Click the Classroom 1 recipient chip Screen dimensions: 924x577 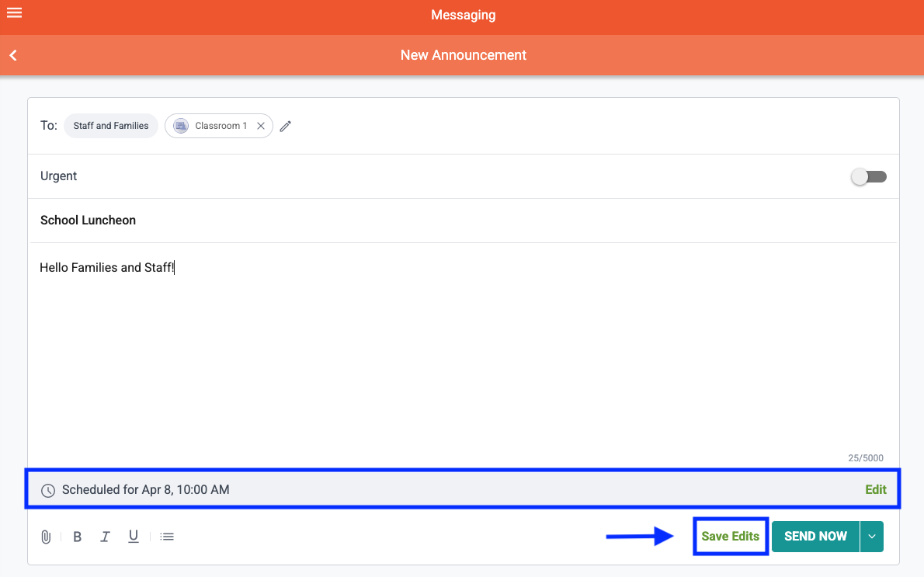coord(220,126)
